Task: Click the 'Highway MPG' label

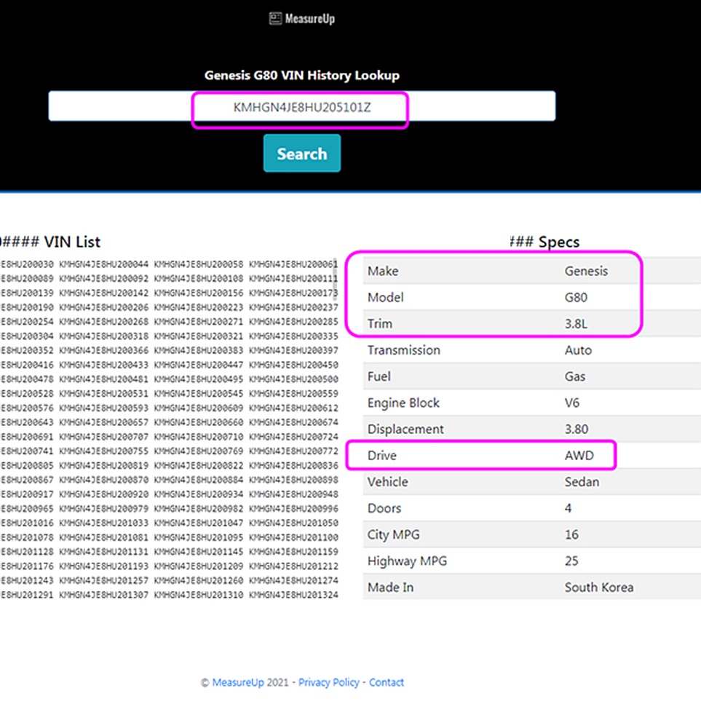Action: pos(407,561)
